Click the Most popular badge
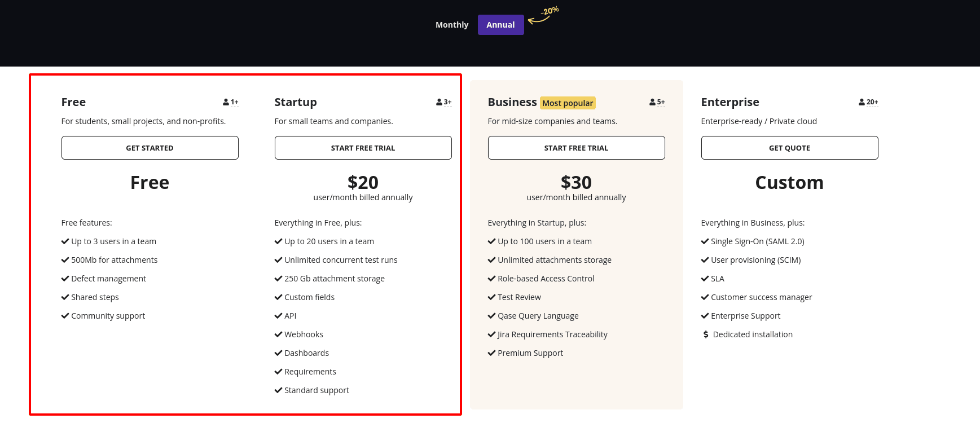 click(x=568, y=103)
